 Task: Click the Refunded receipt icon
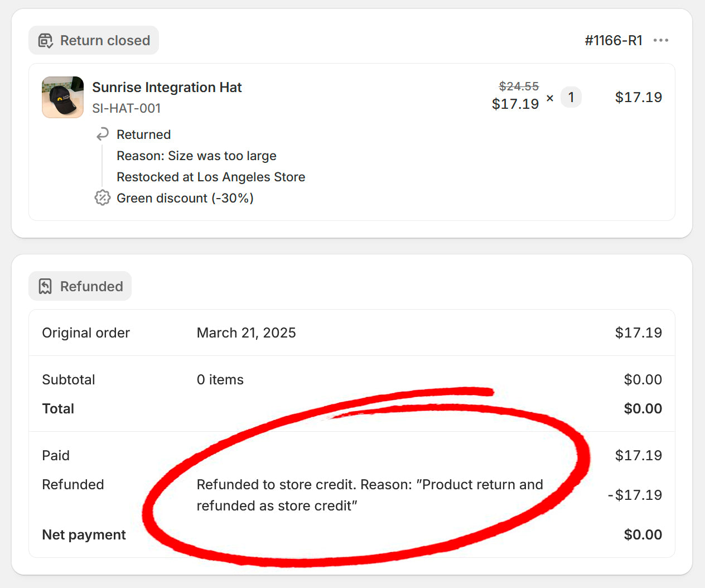(45, 286)
